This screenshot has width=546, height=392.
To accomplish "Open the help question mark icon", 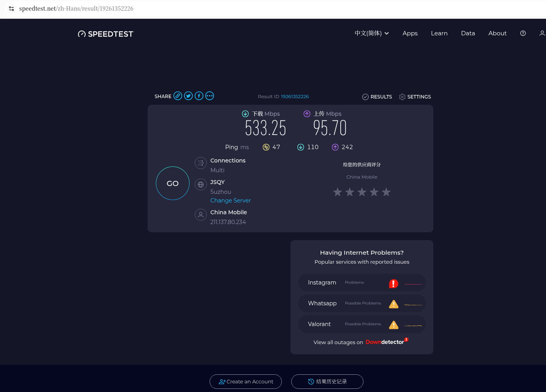I will coord(523,33).
